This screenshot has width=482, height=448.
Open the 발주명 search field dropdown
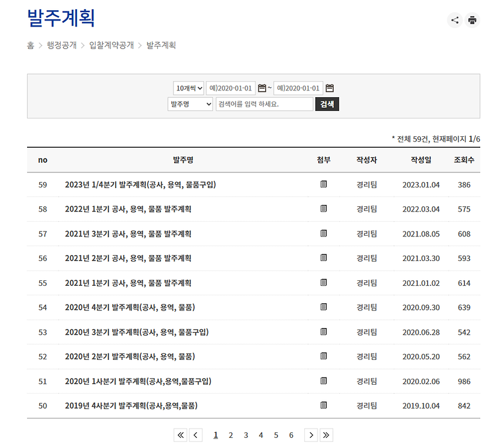(192, 104)
